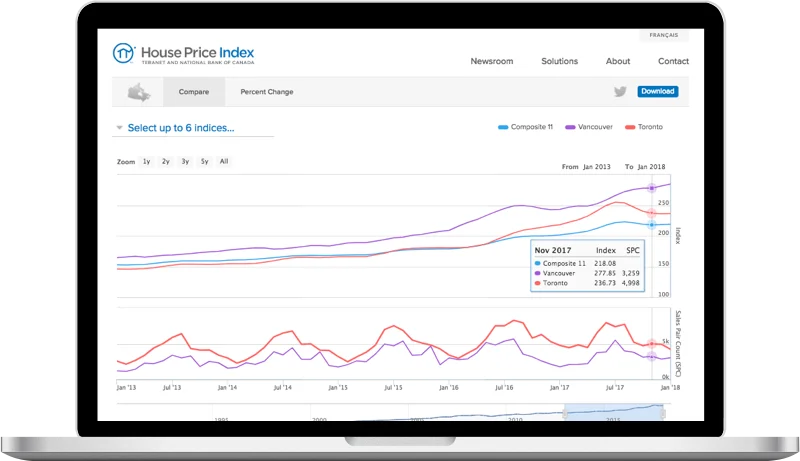The width and height of the screenshot is (800, 461).
Task: Click Composite 11's highlighted point on index chart
Action: 652,224
